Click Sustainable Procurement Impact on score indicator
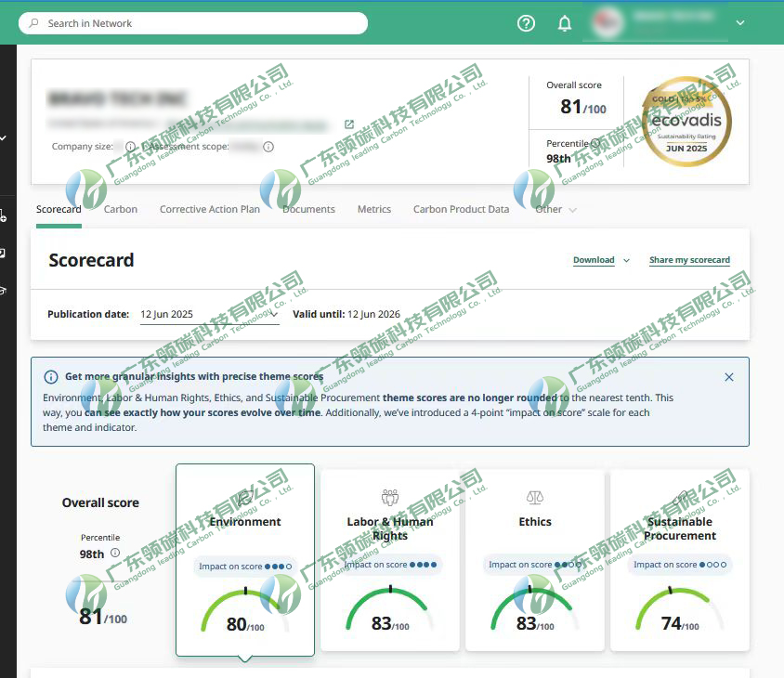Viewport: 784px width, 678px height. [680, 565]
